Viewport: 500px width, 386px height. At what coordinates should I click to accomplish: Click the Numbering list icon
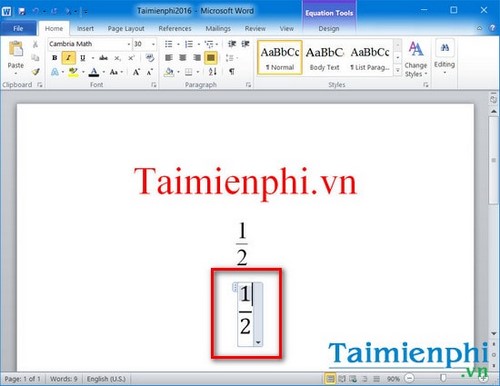click(189, 44)
